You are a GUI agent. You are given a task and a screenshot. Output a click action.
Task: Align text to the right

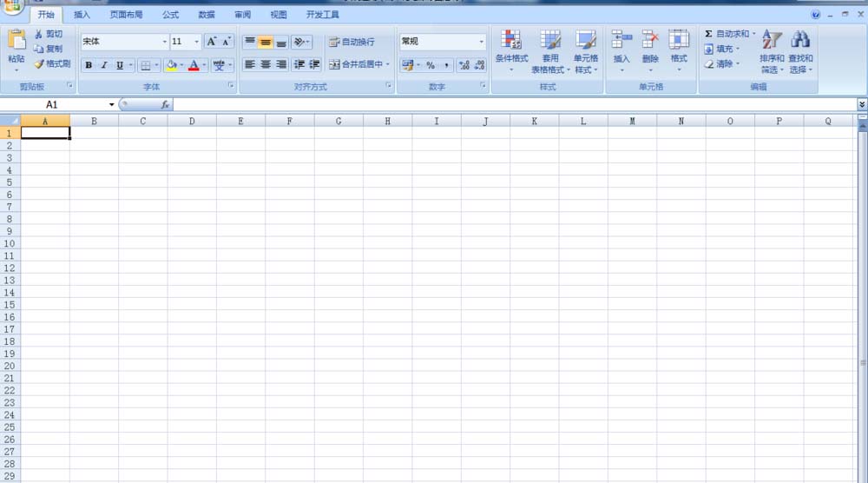[x=281, y=65]
